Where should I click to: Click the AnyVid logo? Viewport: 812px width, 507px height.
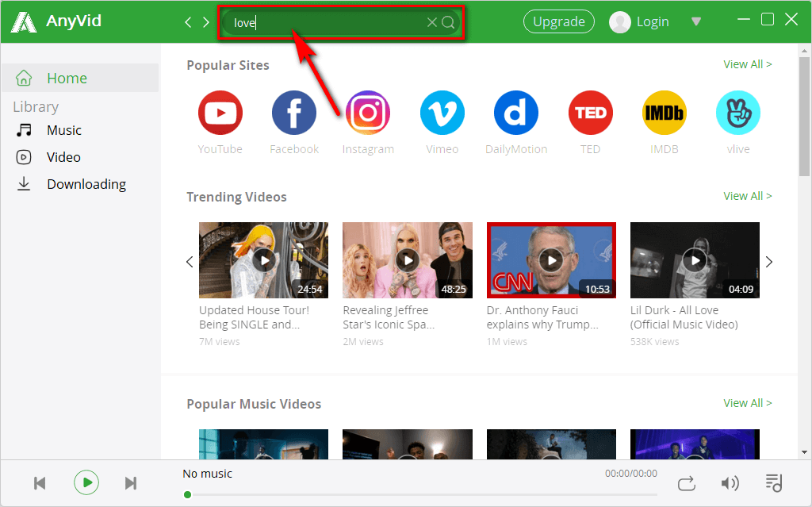pos(24,21)
